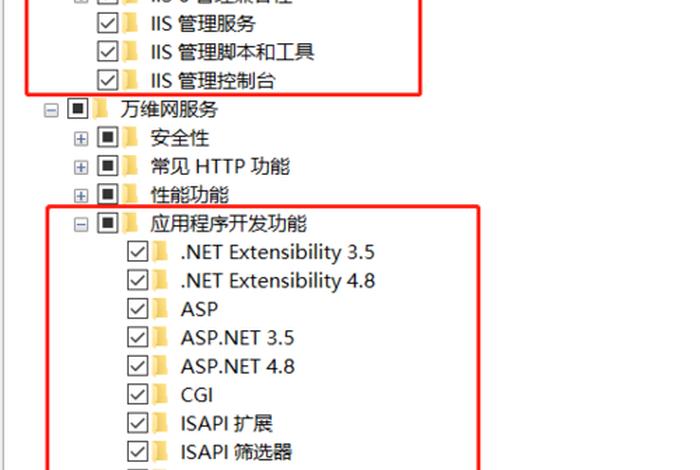Click the ASP.NET 4.8 folder icon
The width and height of the screenshot is (700, 470).
[160, 366]
